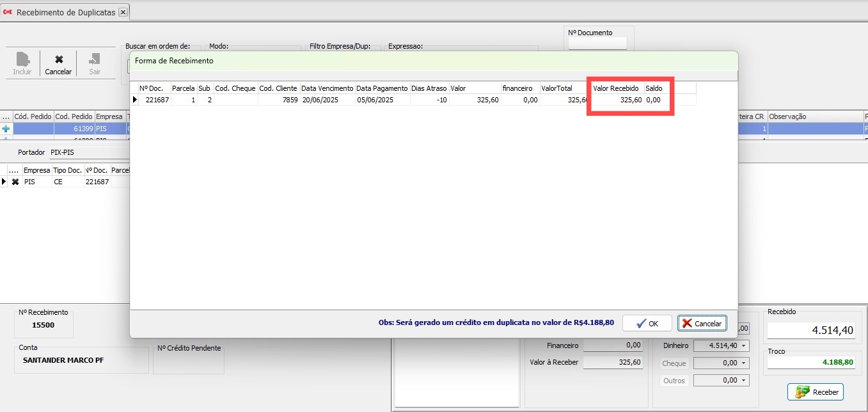This screenshot has width=868, height=412.
Task: Confirm the dialog with the OK button
Action: [647, 323]
